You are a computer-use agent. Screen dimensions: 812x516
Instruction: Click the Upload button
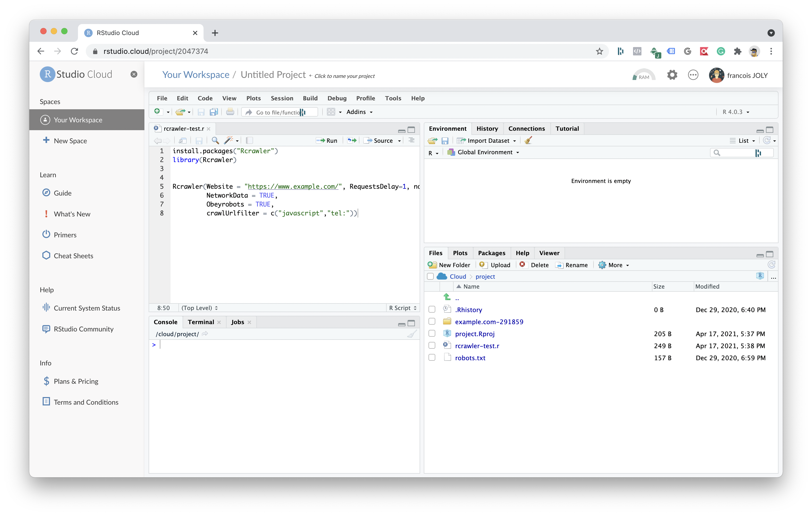point(495,265)
